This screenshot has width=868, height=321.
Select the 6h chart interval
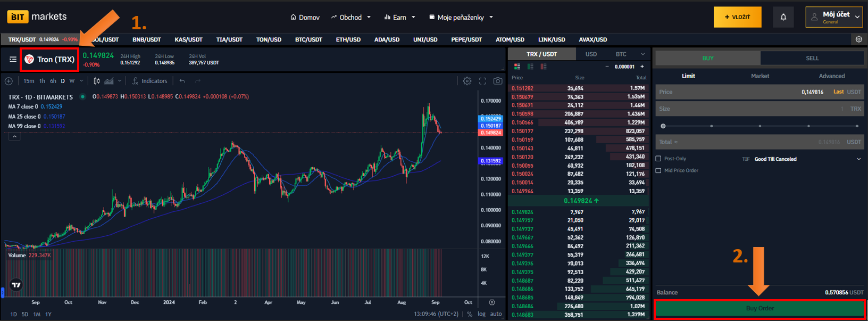point(53,81)
